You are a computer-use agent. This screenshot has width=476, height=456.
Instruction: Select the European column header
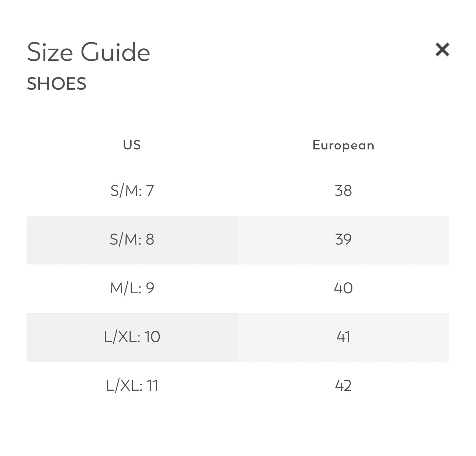(x=344, y=145)
